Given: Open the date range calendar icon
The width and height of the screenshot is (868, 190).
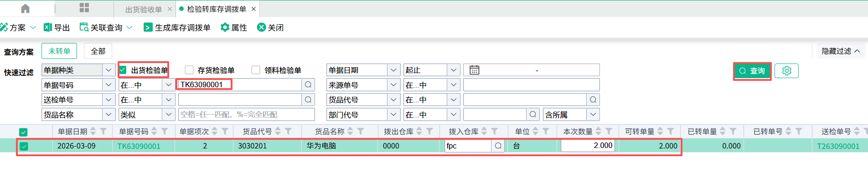Looking at the screenshot, I should (x=474, y=70).
